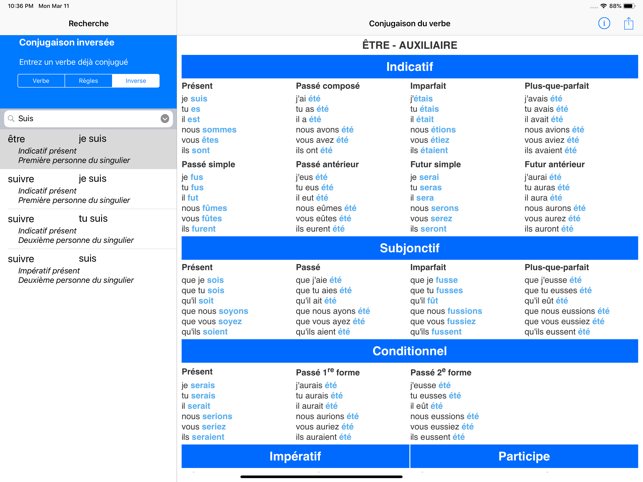The width and height of the screenshot is (643, 482).
Task: Tap the Wi-Fi icon in status bar
Action: click(603, 6)
